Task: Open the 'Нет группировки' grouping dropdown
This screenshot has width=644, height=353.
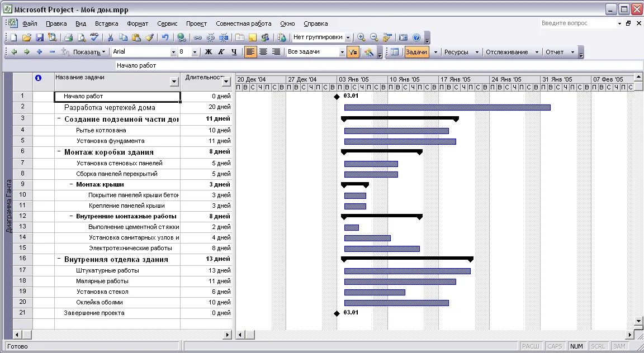Action: tap(348, 38)
